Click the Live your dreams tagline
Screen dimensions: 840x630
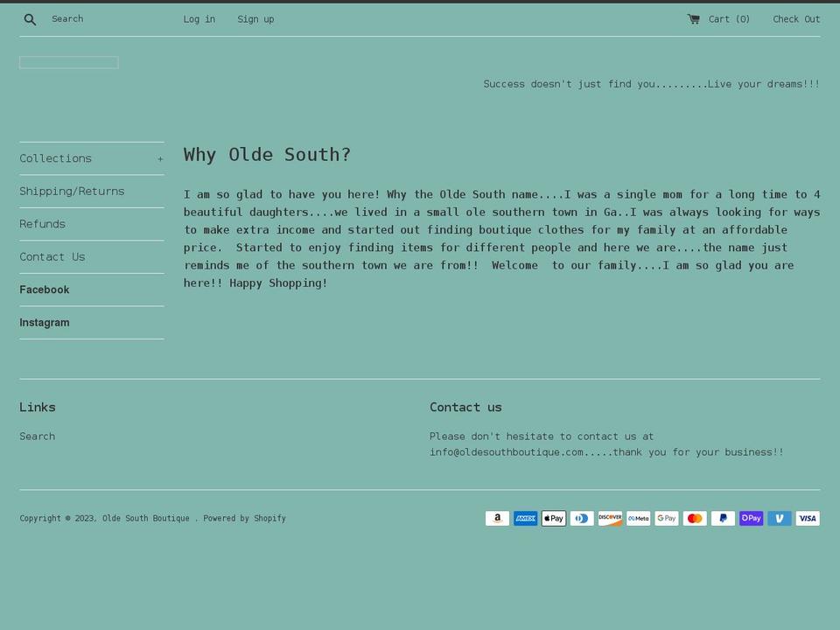point(651,84)
